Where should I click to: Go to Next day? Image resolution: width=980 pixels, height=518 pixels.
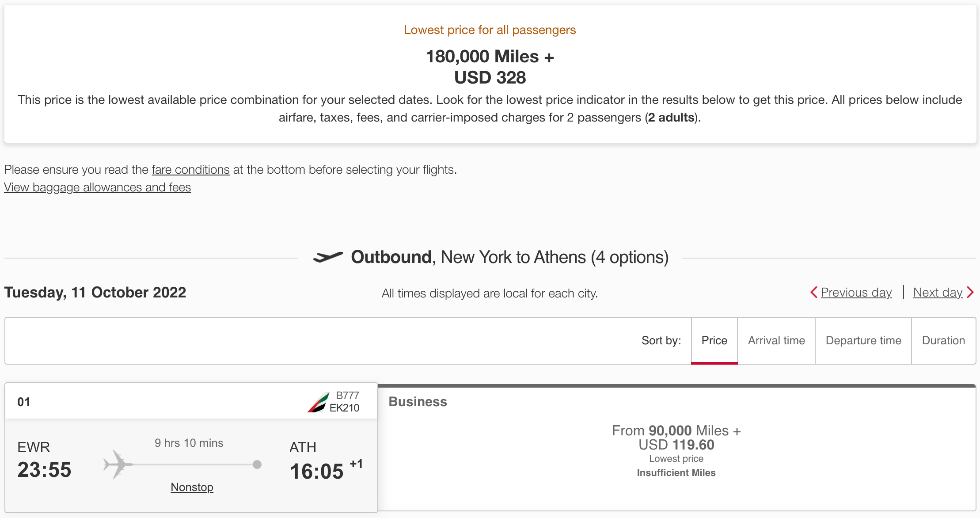point(937,292)
